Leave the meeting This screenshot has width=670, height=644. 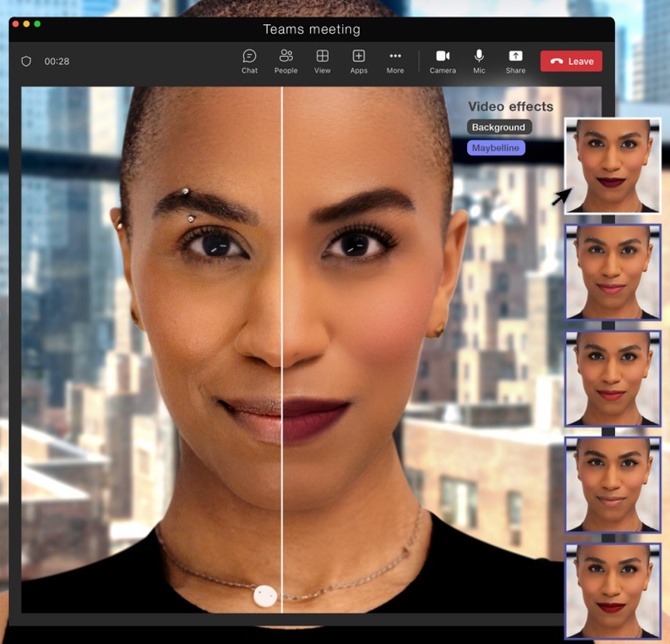(x=571, y=61)
